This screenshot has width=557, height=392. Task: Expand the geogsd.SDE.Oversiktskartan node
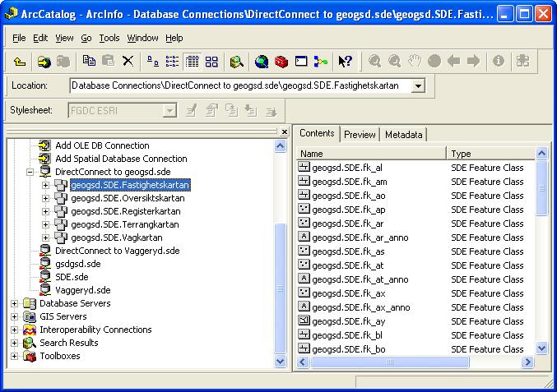tap(45, 198)
